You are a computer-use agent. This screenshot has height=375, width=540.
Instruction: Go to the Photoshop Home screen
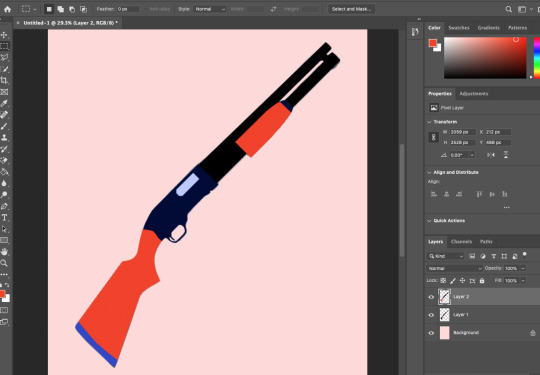pyautogui.click(x=7, y=9)
